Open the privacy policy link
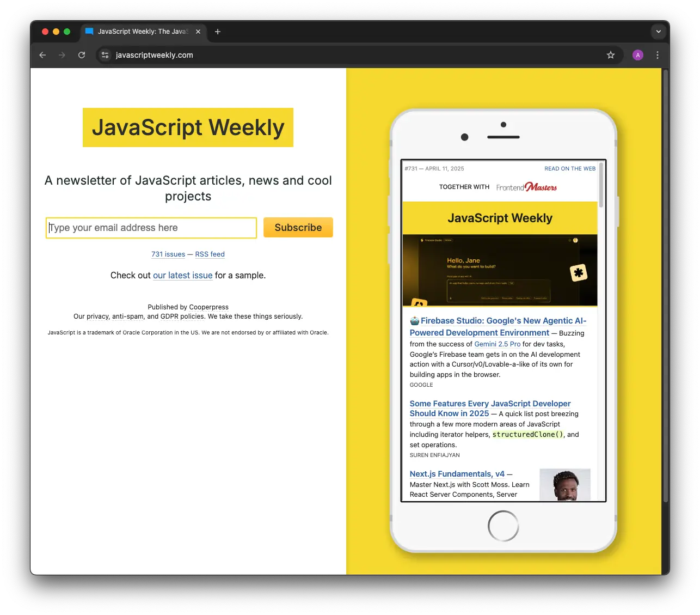The width and height of the screenshot is (700, 615). [98, 316]
